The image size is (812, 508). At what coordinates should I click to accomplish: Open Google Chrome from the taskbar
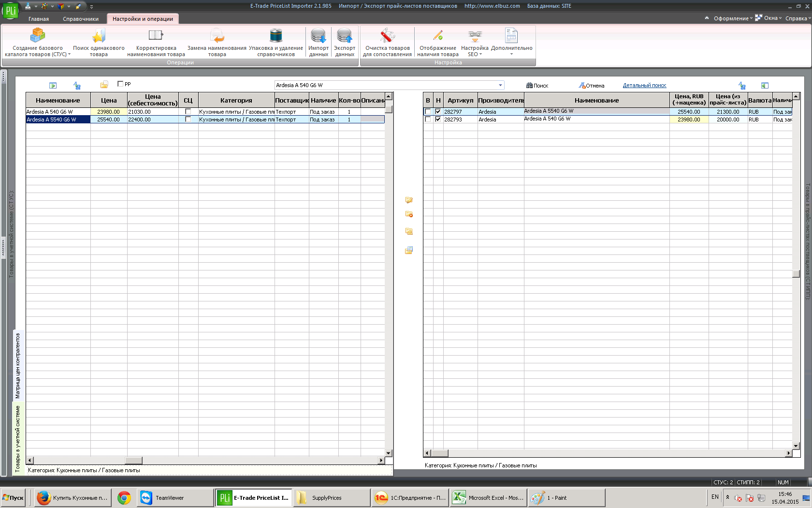124,497
